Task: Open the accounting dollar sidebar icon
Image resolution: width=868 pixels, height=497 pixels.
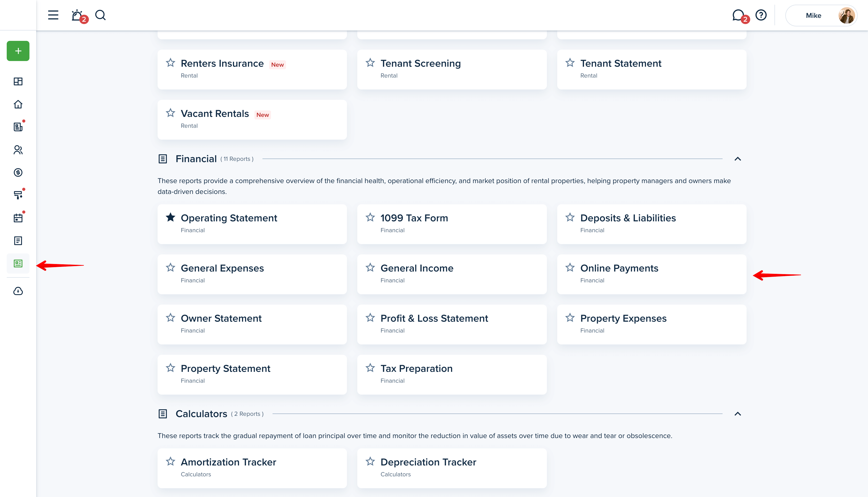Action: 18,172
